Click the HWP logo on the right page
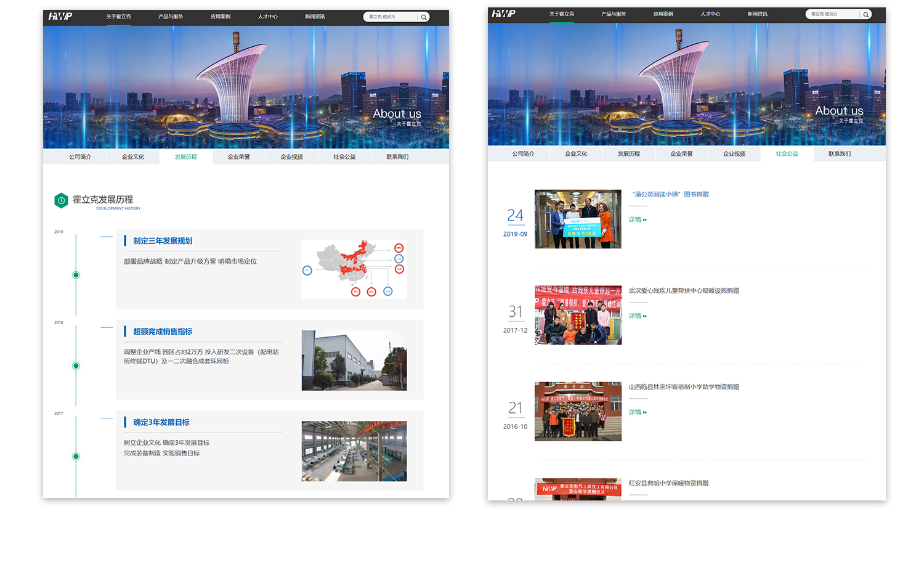Screen dimensions: 924x567 (x=503, y=14)
